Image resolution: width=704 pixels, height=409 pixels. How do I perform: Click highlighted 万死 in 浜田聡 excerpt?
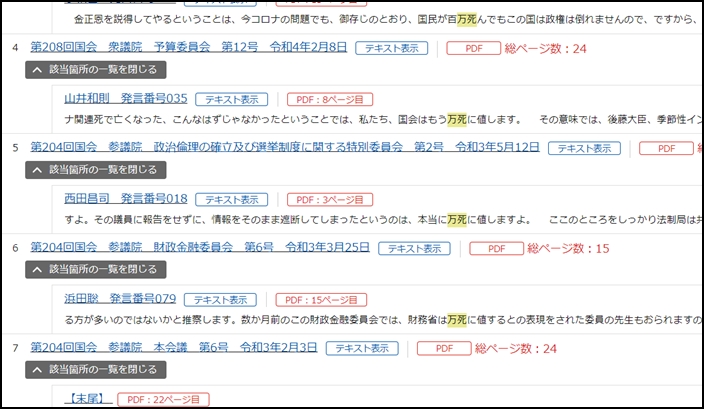coord(457,320)
